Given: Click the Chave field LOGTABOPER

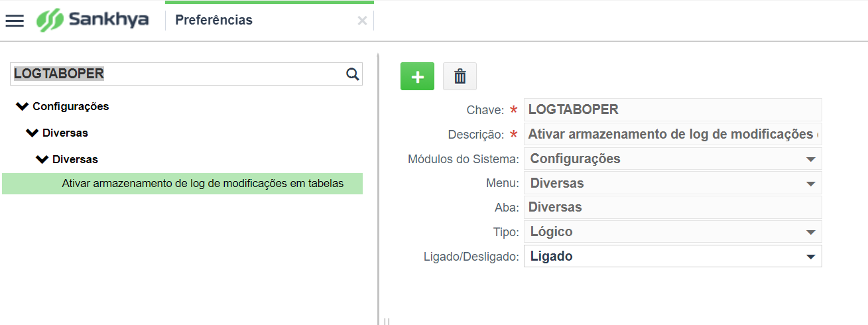Looking at the screenshot, I should [672, 109].
